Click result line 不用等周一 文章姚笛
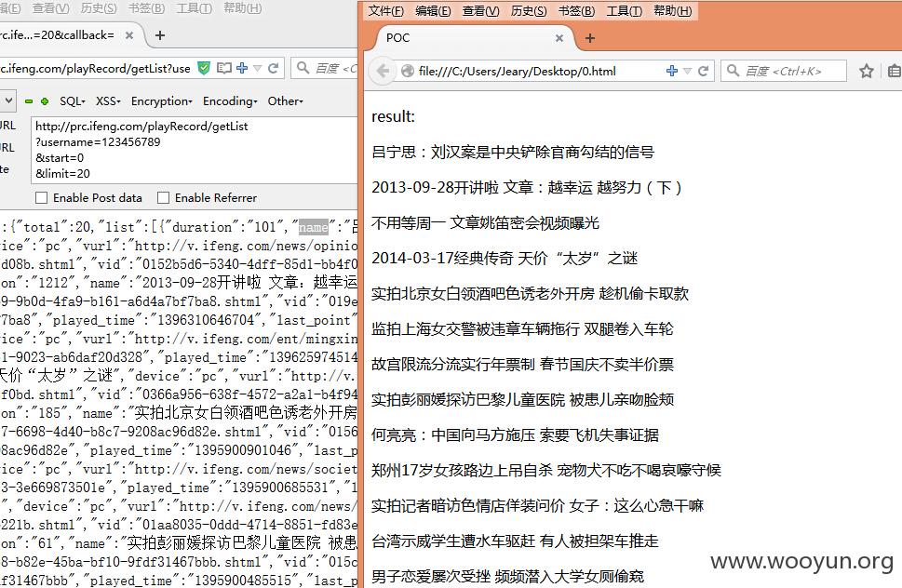 pyautogui.click(x=485, y=222)
